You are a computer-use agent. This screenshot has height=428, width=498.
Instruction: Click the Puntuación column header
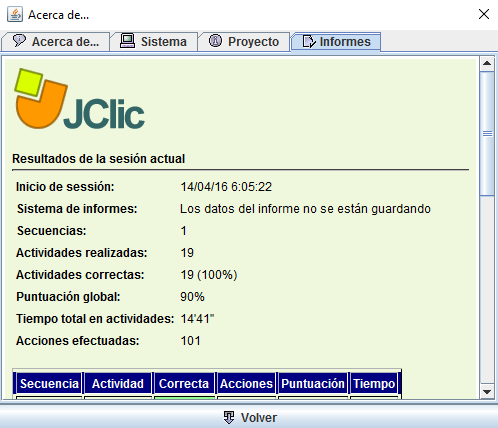tap(313, 383)
